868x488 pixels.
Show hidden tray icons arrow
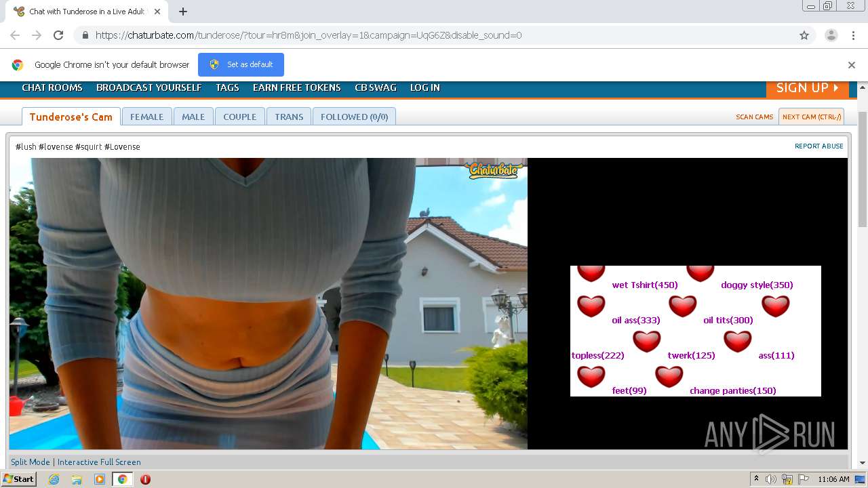click(x=756, y=479)
